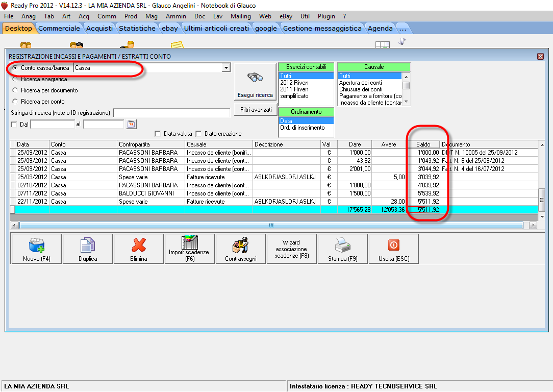Click the 02/10/2012 date cell
Screen dimensions: 553x392
point(32,185)
